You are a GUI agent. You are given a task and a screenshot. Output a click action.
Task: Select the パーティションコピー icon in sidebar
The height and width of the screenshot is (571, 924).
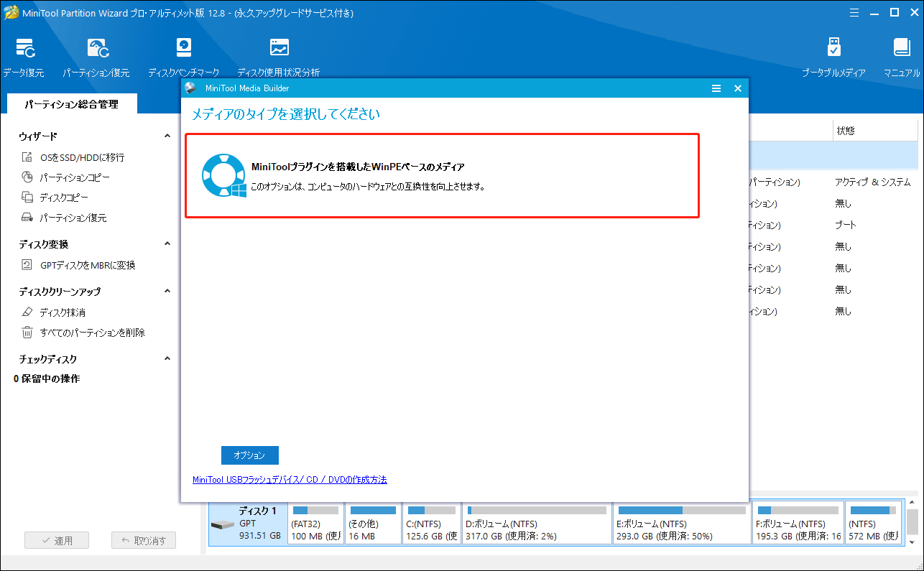tap(27, 177)
